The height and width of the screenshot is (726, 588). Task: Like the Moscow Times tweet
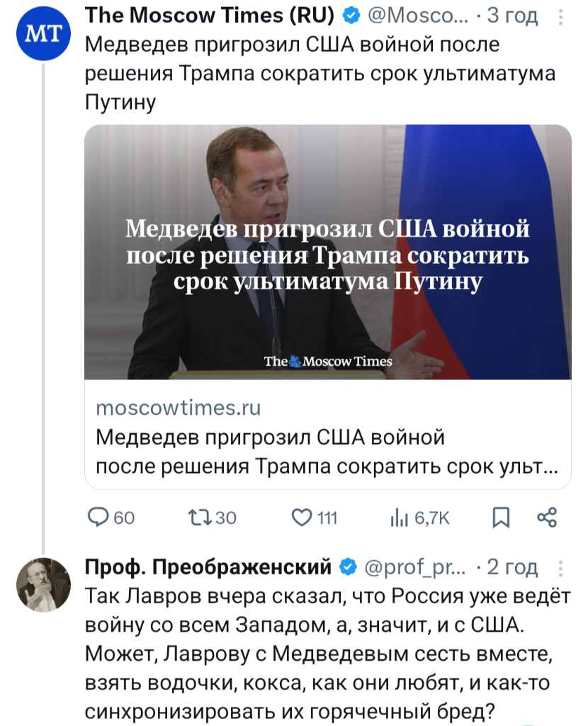click(303, 518)
